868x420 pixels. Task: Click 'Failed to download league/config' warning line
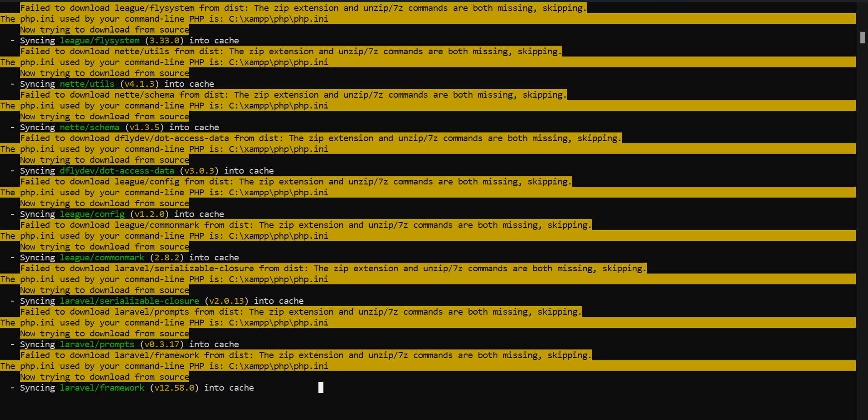[x=296, y=182]
